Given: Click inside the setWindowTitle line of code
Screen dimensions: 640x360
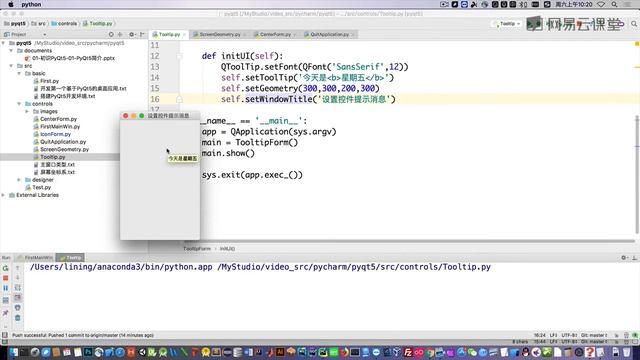Looking at the screenshot, I should coord(308,99).
